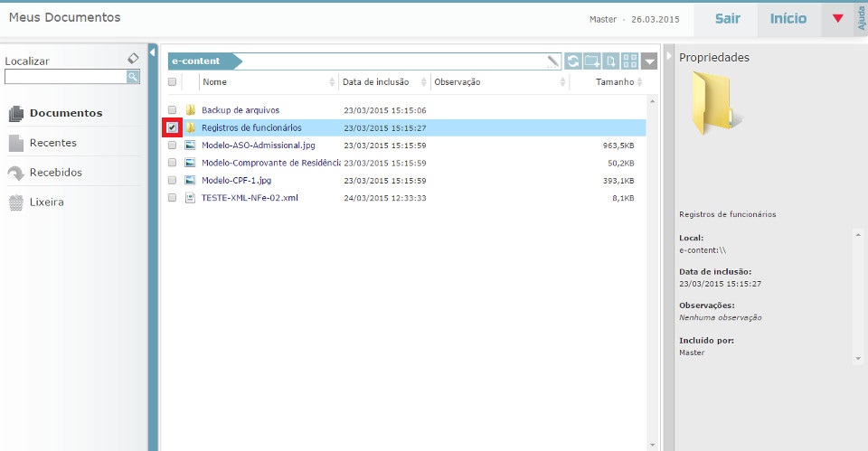This screenshot has width=868, height=451.
Task: Click the Localizar search text field
Action: pyautogui.click(x=64, y=77)
